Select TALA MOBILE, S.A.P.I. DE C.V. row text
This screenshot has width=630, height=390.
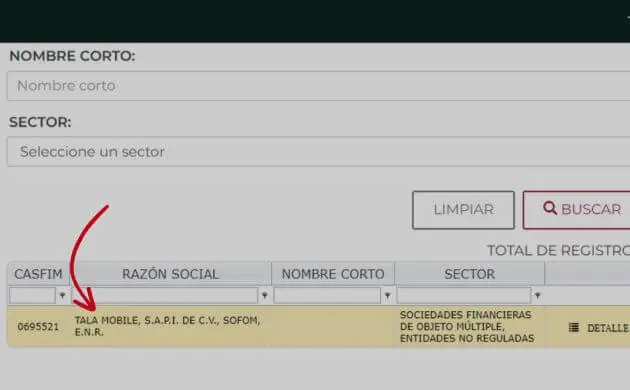click(167, 326)
